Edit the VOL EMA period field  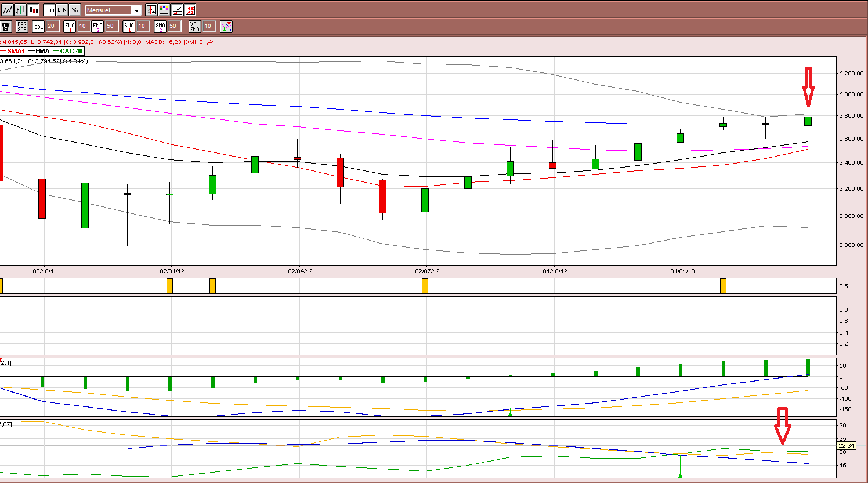pyautogui.click(x=208, y=26)
